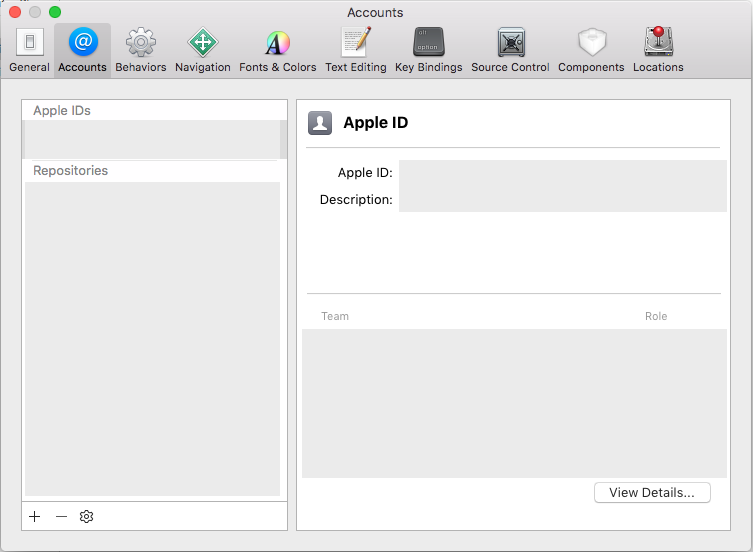Open the General preferences pane

(29, 50)
